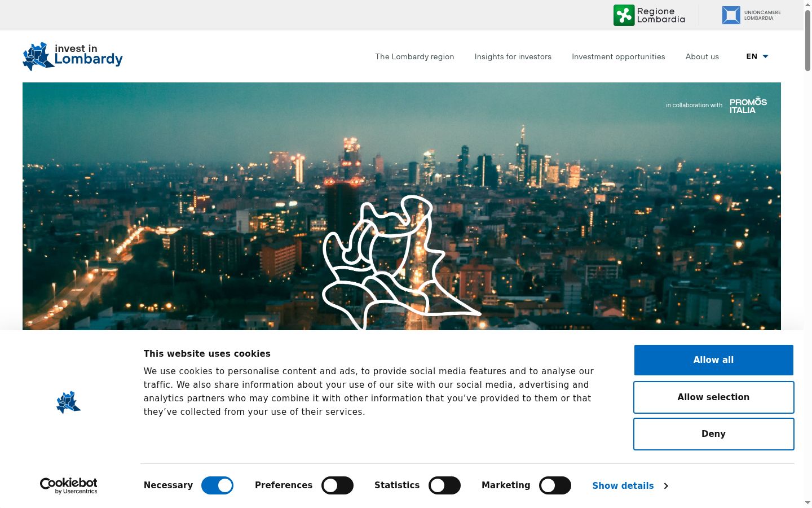812x508 pixels.
Task: Click the scrollbar up arrow
Action: [807, 4]
